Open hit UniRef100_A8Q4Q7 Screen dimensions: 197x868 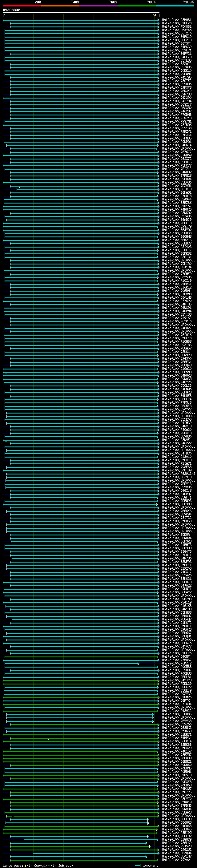pyautogui.click(x=176, y=619)
